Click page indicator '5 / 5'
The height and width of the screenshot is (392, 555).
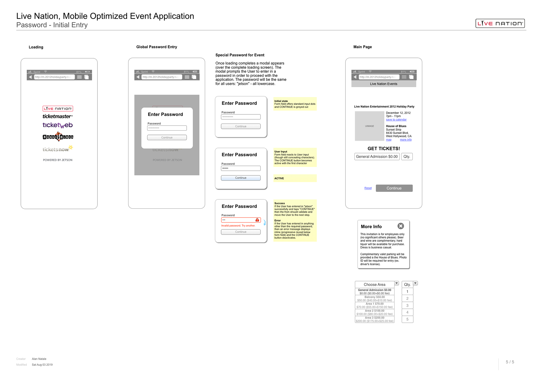[510, 362]
